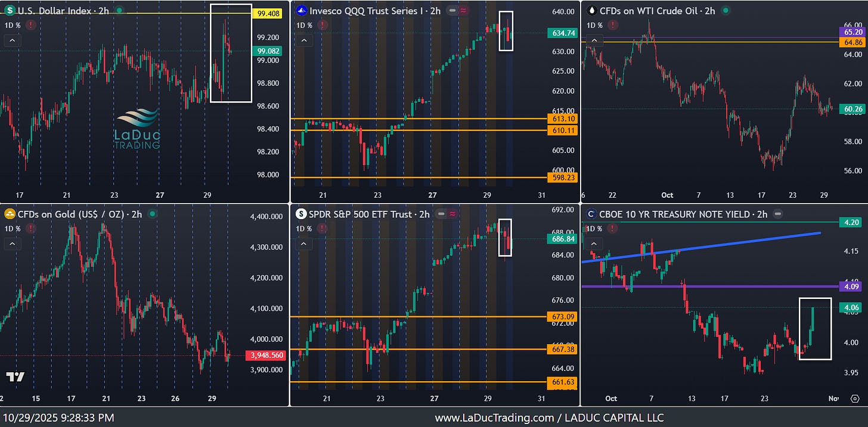Click red 3,948.560 last price on Gold

(x=266, y=356)
